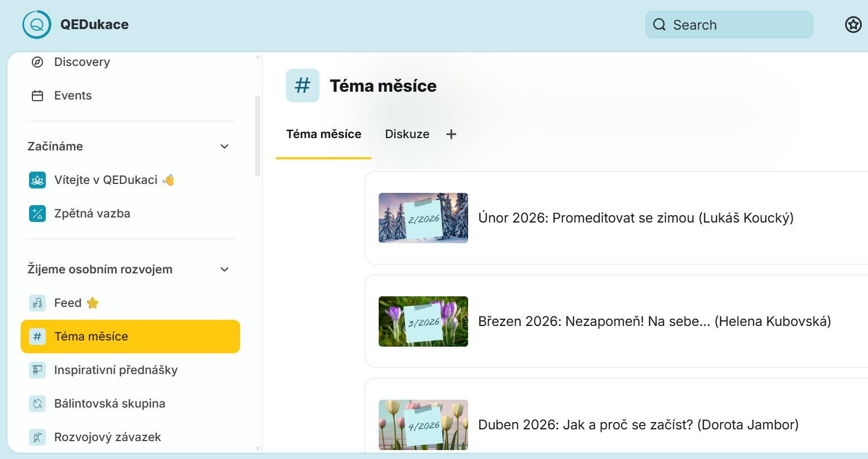Image resolution: width=868 pixels, height=459 pixels.
Task: Collapse the Začínáme section chevron
Action: click(x=225, y=146)
